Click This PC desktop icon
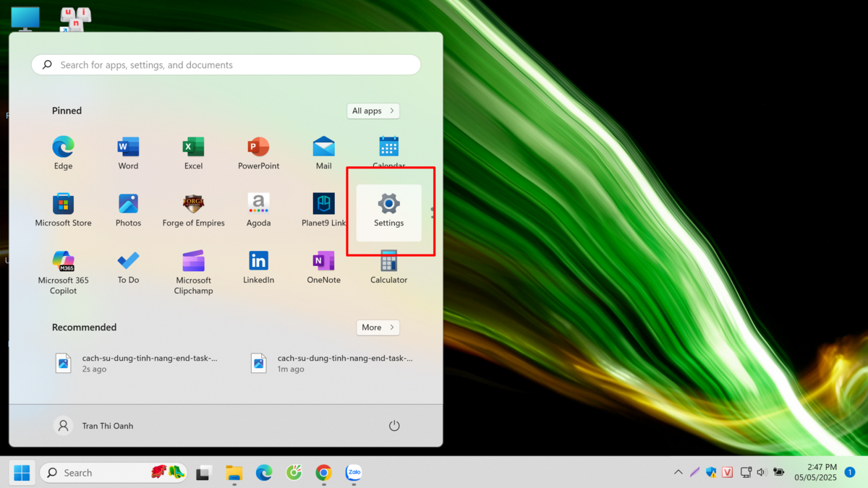The image size is (868, 488). [25, 19]
